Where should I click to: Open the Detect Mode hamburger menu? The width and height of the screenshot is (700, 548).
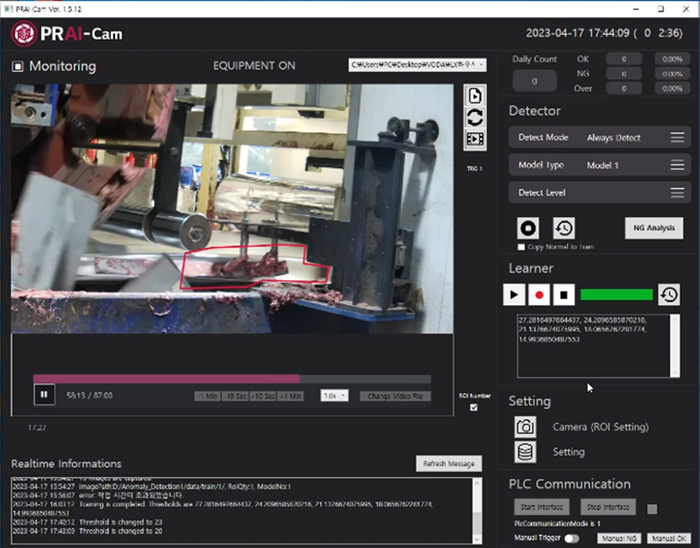coord(677,137)
